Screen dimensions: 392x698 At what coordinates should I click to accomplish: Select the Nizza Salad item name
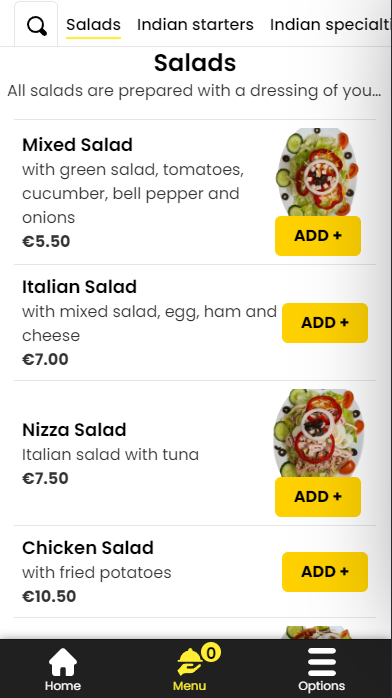74,430
